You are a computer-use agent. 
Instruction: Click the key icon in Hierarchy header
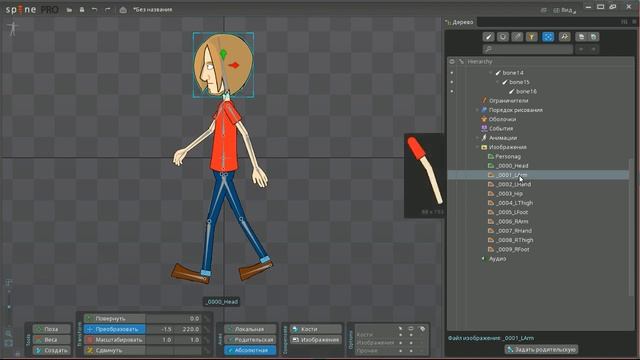coord(461,62)
